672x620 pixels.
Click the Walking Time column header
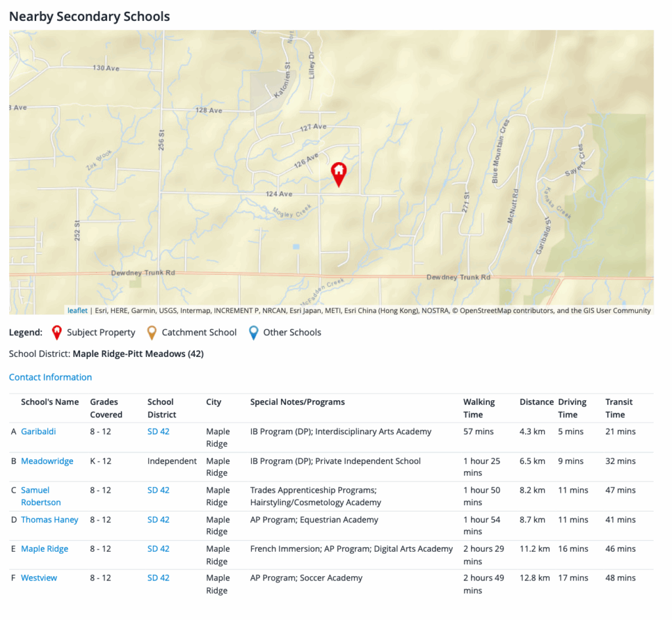(479, 408)
